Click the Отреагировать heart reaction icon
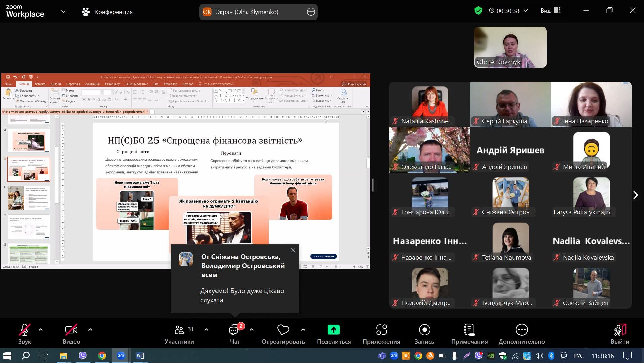The height and width of the screenshot is (363, 644). click(283, 330)
